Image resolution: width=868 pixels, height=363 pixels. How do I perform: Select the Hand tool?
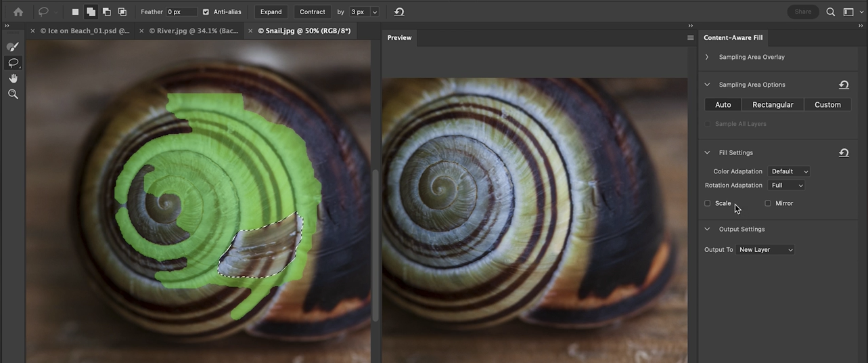coord(13,79)
